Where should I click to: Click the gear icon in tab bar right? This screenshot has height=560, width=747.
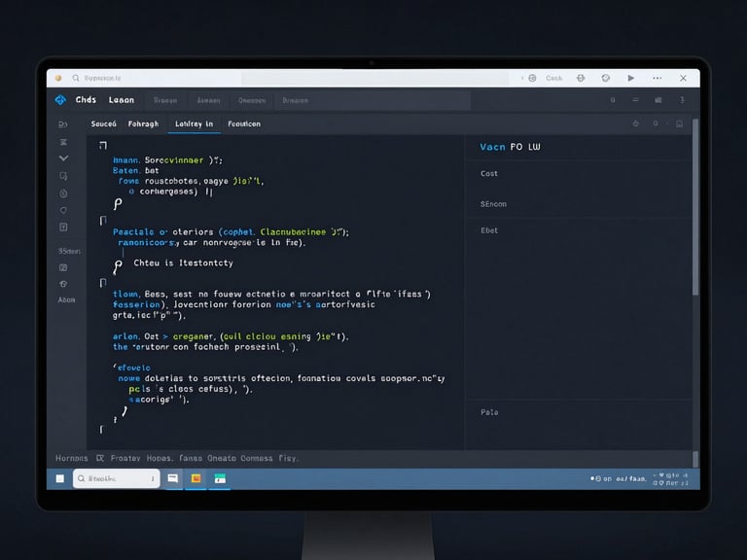click(635, 123)
